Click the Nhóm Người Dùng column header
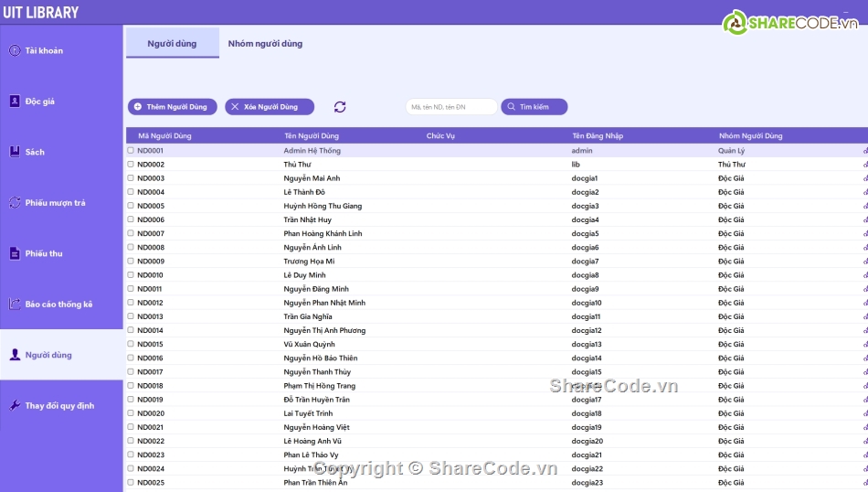868x492 pixels. tap(750, 136)
